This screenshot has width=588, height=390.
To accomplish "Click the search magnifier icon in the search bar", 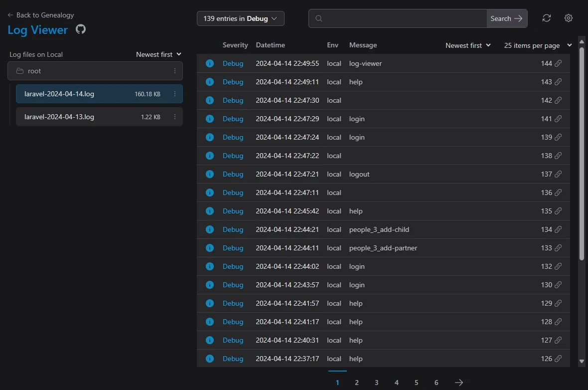I will [x=318, y=18].
